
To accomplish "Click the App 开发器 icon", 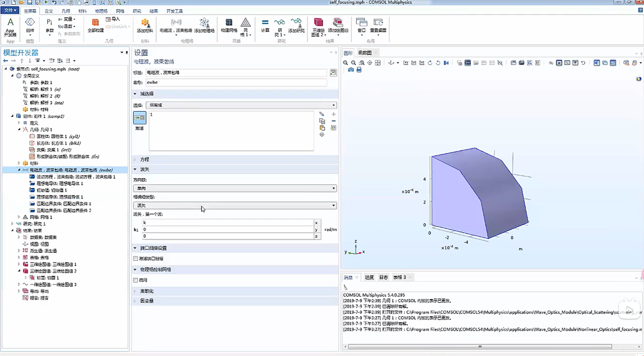I will [10, 27].
